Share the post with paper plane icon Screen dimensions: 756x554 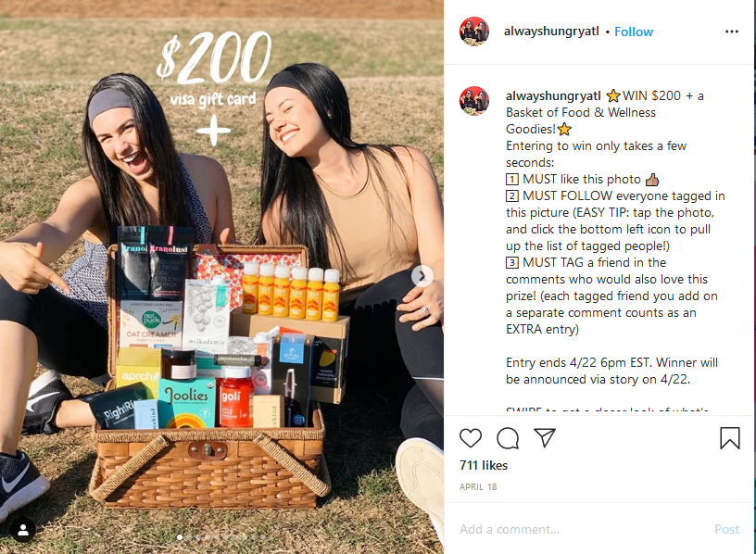(x=545, y=437)
